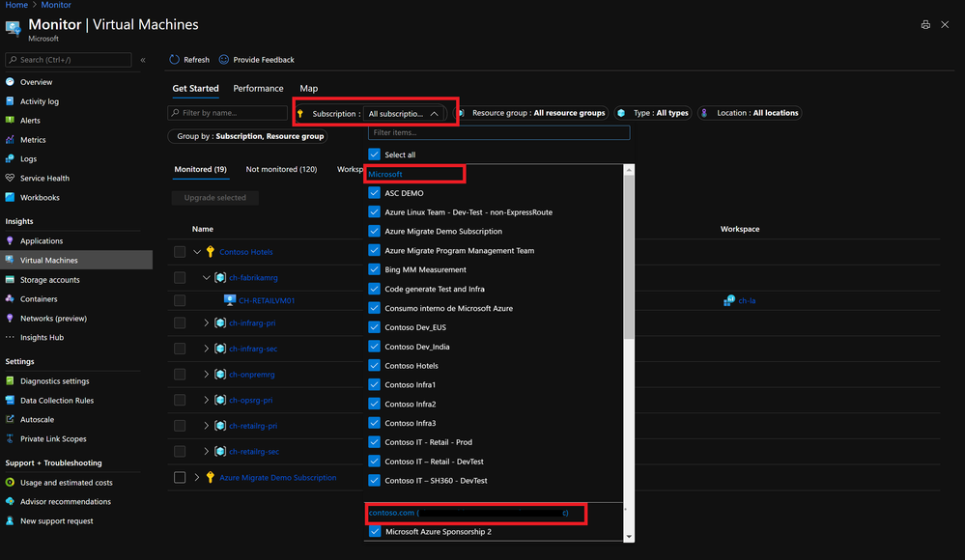The width and height of the screenshot is (965, 560).
Task: Open Usage and estimated costs
Action: tap(67, 483)
